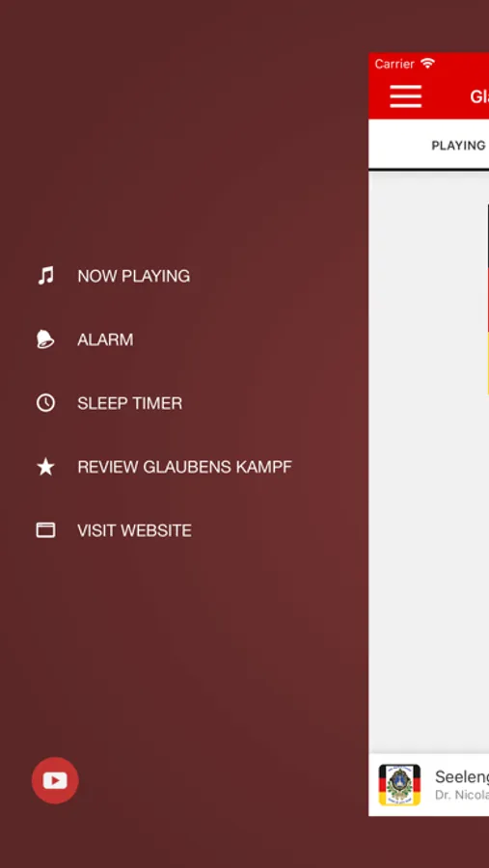Viewport: 489px width, 868px height.
Task: Tap the Seeleng track title in mini player
Action: click(x=461, y=776)
